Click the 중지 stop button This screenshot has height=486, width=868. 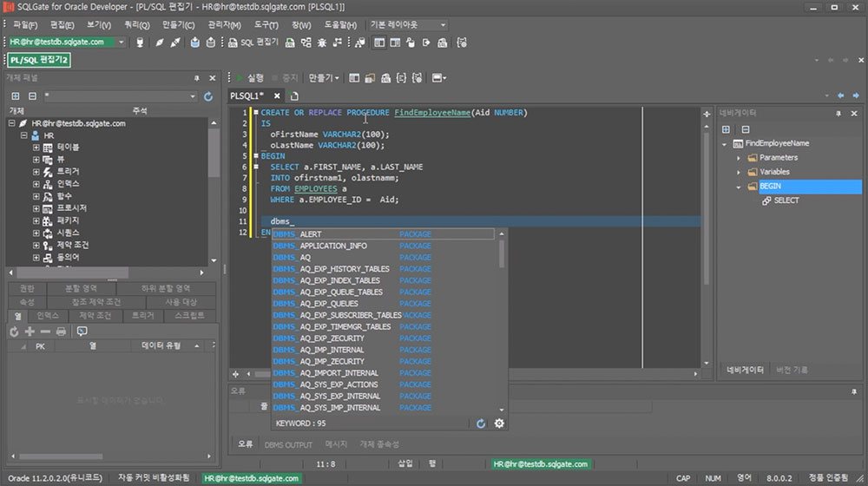286,78
